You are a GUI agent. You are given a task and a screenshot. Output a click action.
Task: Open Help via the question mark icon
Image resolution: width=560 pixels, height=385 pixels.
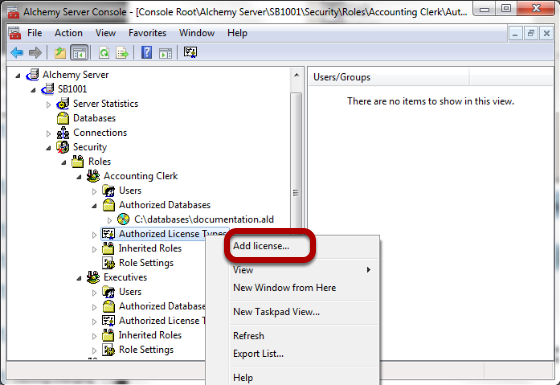[x=147, y=53]
